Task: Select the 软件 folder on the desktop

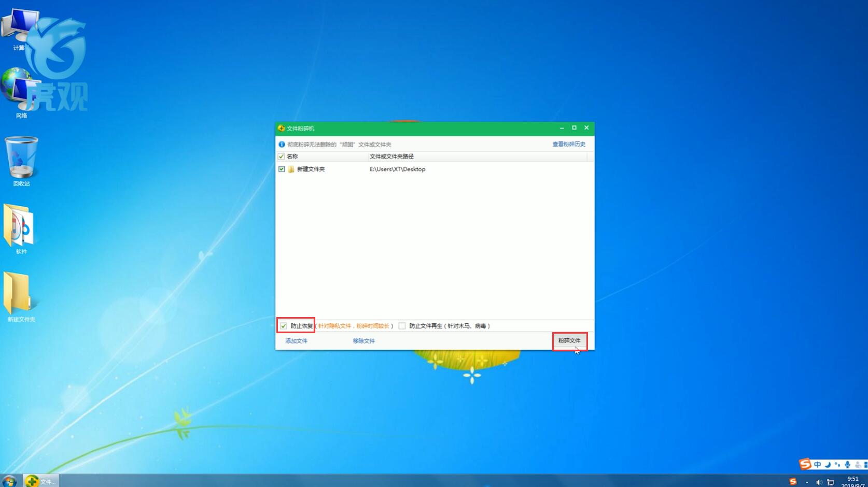Action: click(x=21, y=228)
